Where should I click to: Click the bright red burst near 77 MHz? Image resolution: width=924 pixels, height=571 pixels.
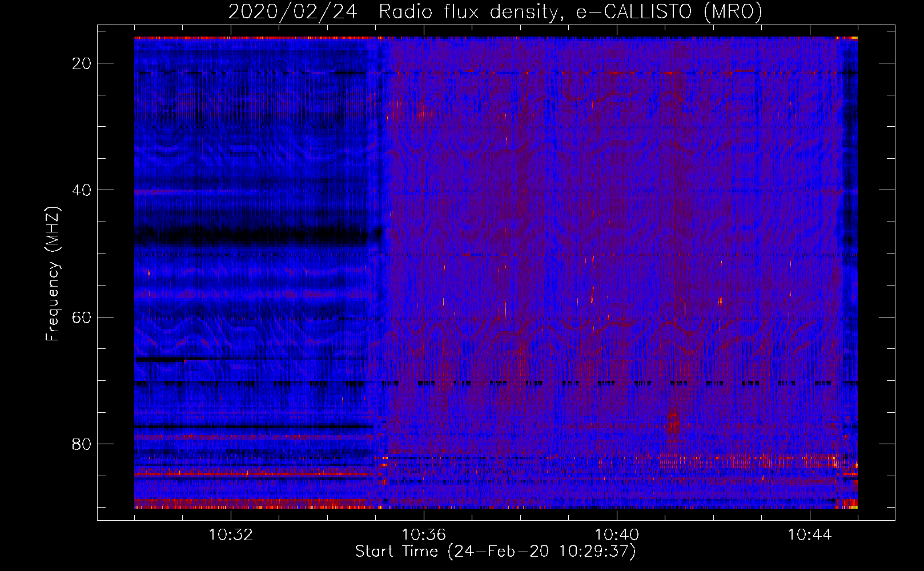tap(673, 425)
